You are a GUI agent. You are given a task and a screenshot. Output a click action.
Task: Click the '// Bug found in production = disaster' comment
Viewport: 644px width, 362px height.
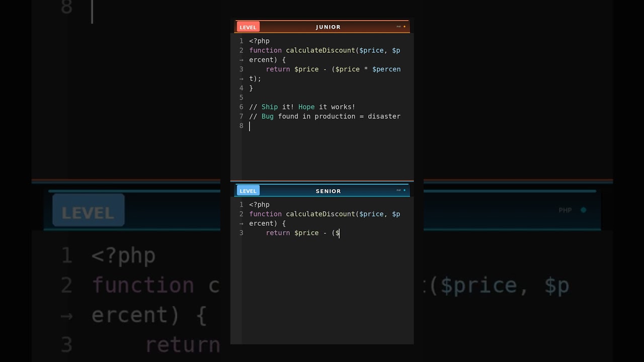coord(325,117)
